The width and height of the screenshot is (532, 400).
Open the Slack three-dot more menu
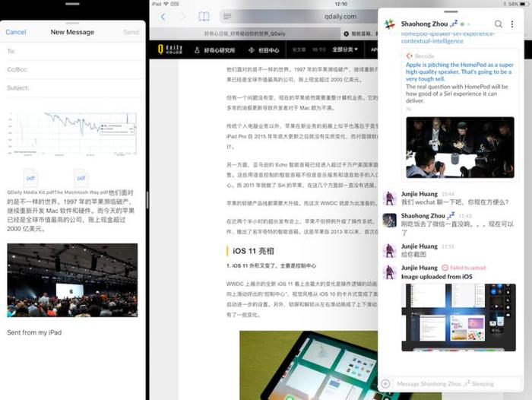(x=512, y=24)
